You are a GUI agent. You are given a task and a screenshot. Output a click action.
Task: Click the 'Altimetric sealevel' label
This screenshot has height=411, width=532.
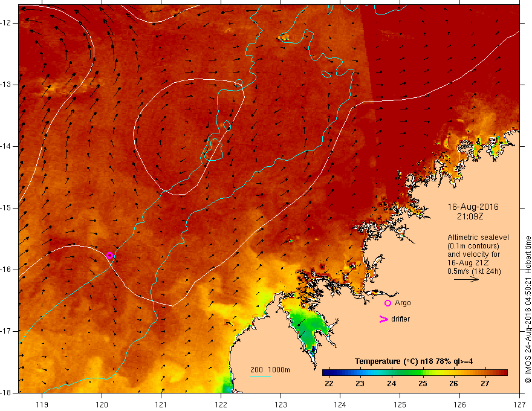coord(478,238)
